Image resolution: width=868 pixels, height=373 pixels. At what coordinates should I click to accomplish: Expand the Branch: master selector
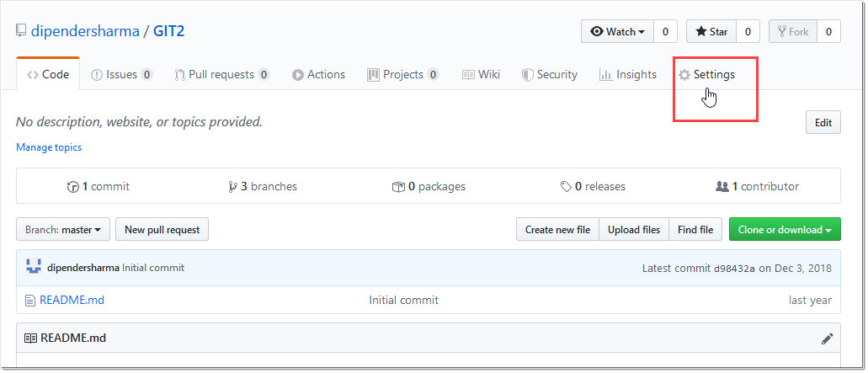tap(63, 229)
